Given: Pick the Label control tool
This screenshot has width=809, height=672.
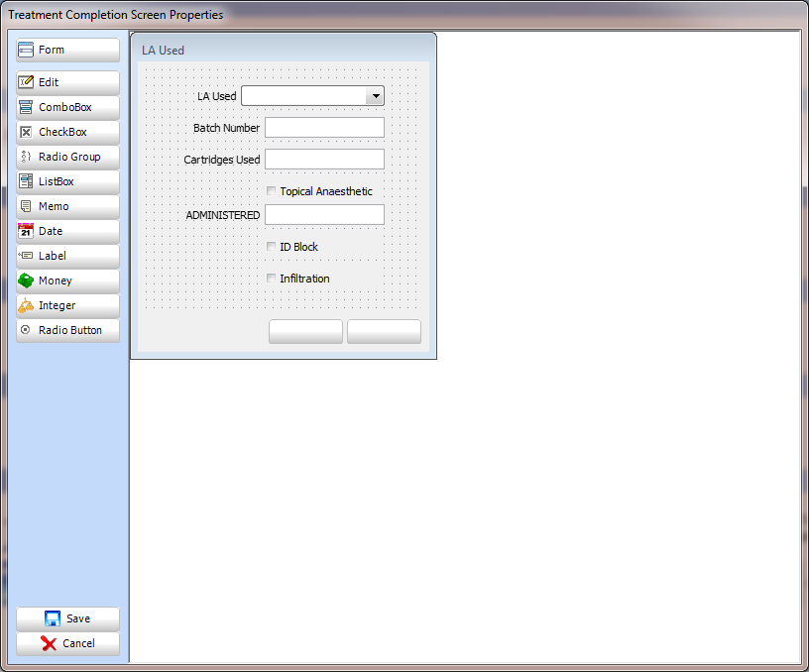Looking at the screenshot, I should point(67,257).
